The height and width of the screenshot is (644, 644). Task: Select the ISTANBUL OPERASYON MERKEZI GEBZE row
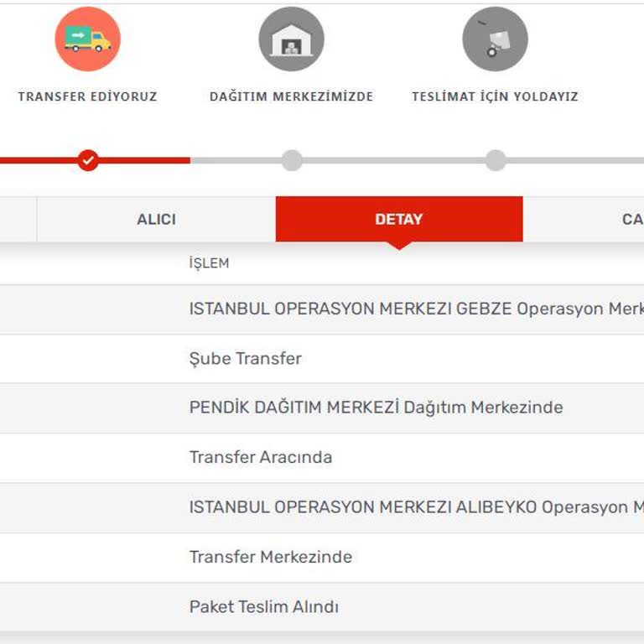pyautogui.click(x=322, y=309)
